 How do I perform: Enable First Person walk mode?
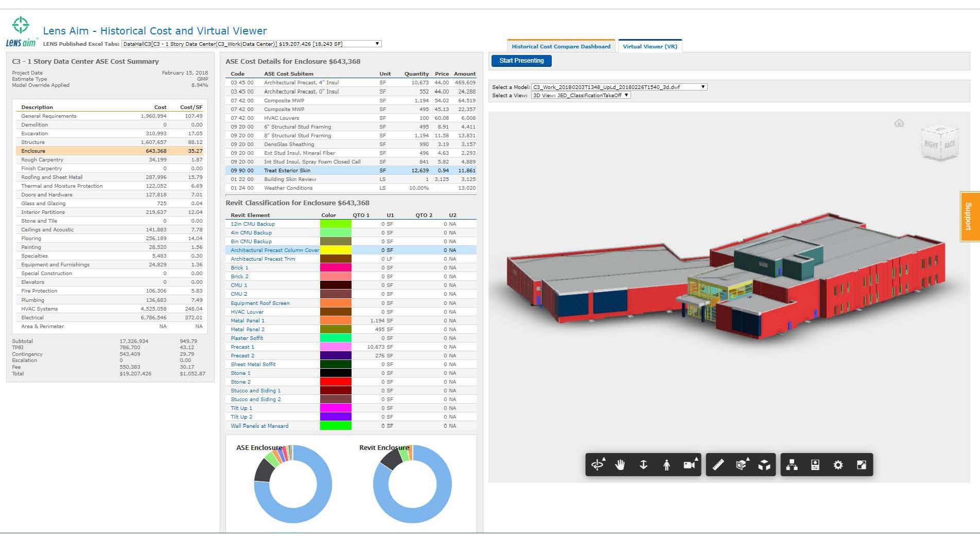click(x=667, y=465)
